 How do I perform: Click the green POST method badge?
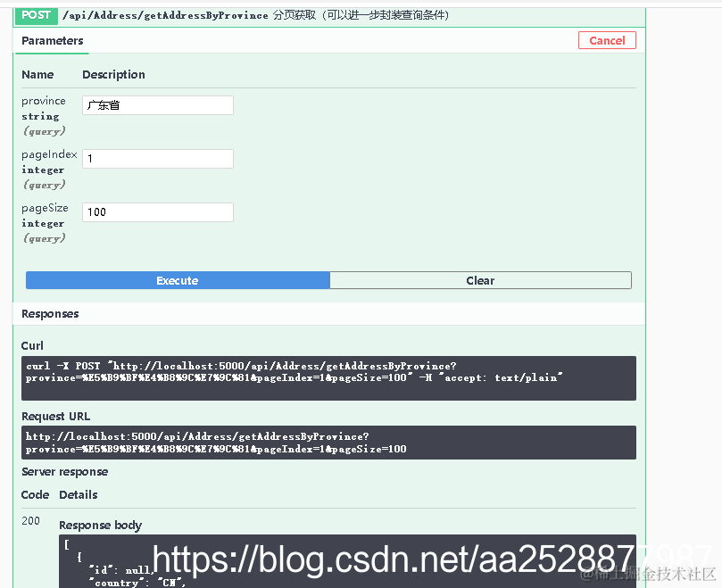pos(37,15)
